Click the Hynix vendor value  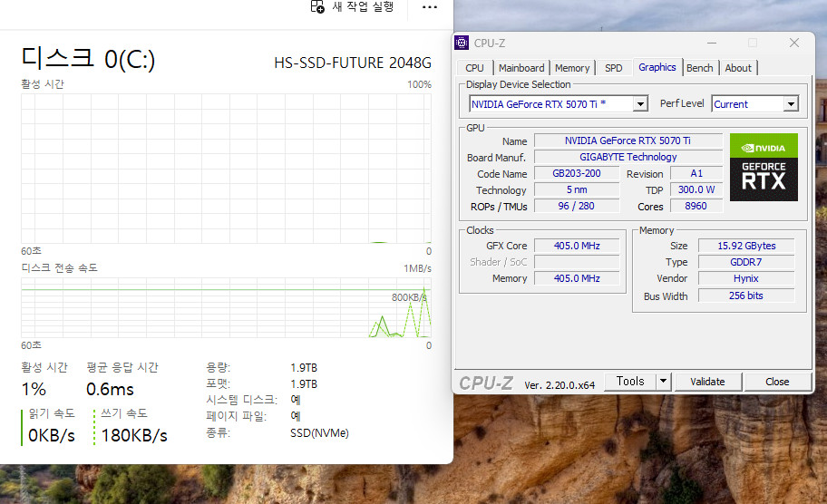click(746, 277)
